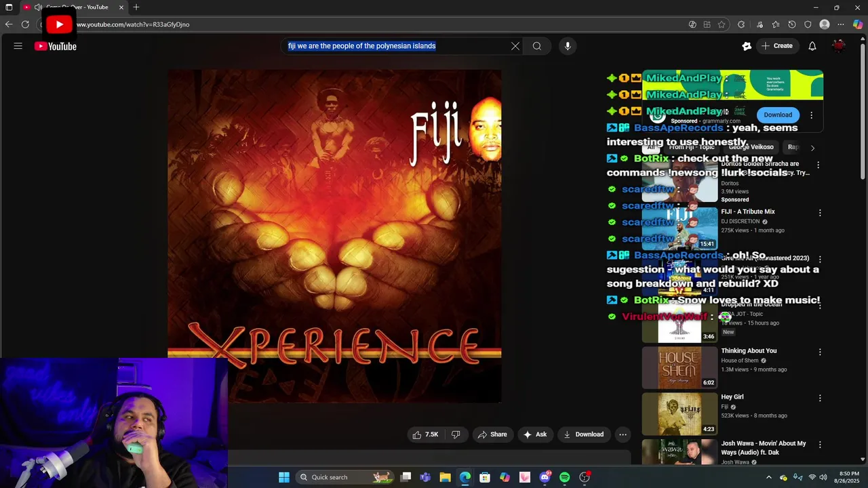Image resolution: width=868 pixels, height=488 pixels.
Task: Open the Josh Wawa video thumbnail
Action: (679, 452)
